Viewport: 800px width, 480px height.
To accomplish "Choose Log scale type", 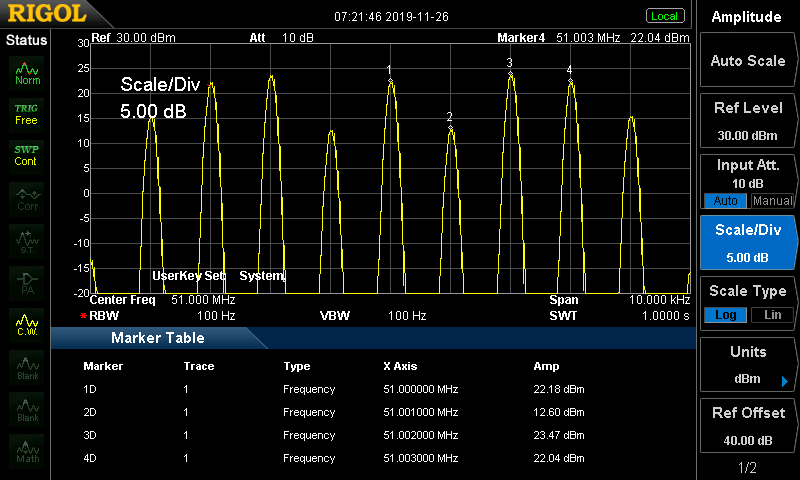I will point(724,315).
